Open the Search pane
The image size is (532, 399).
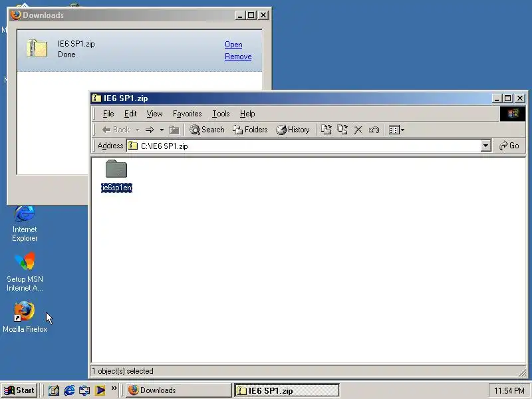207,130
